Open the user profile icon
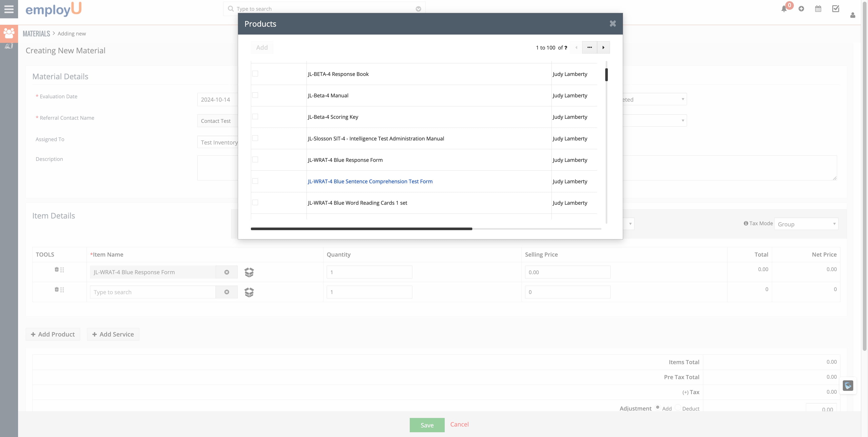 point(853,15)
